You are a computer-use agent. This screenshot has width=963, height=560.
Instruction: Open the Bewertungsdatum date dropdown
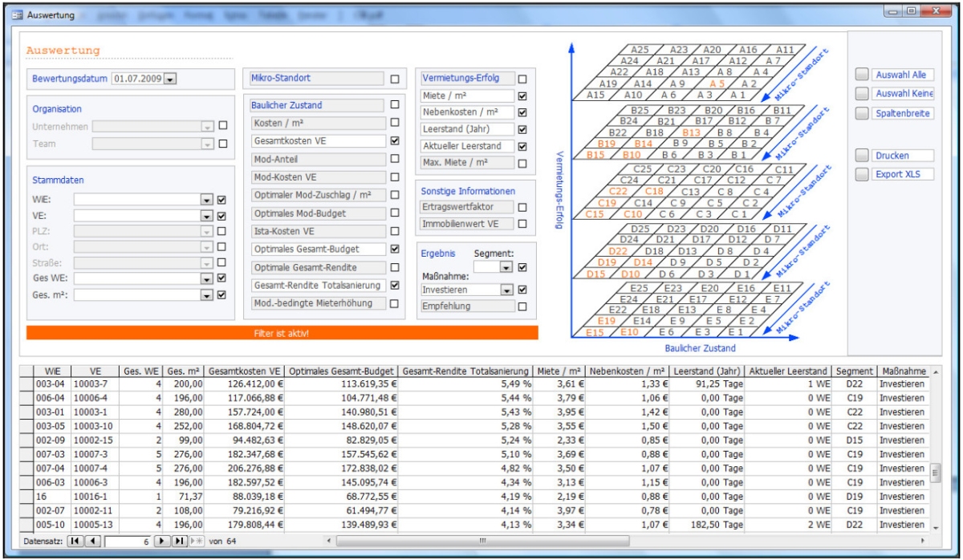[x=170, y=79]
